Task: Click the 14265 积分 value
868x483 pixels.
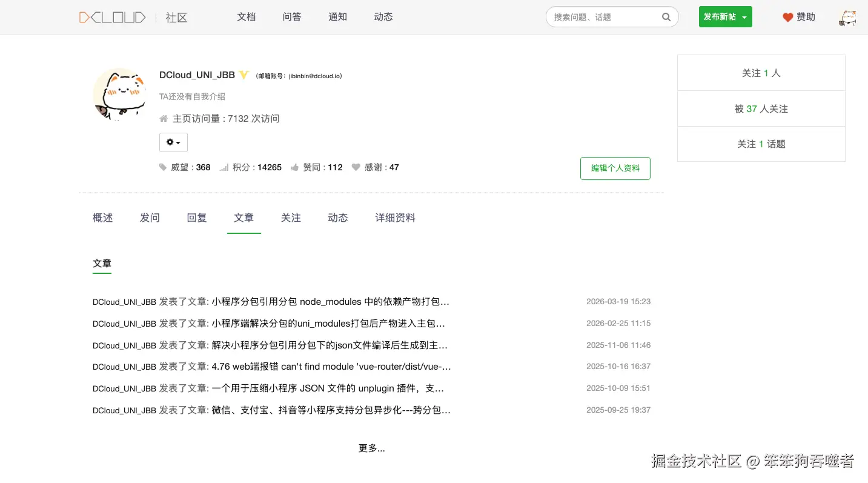Action: 270,167
